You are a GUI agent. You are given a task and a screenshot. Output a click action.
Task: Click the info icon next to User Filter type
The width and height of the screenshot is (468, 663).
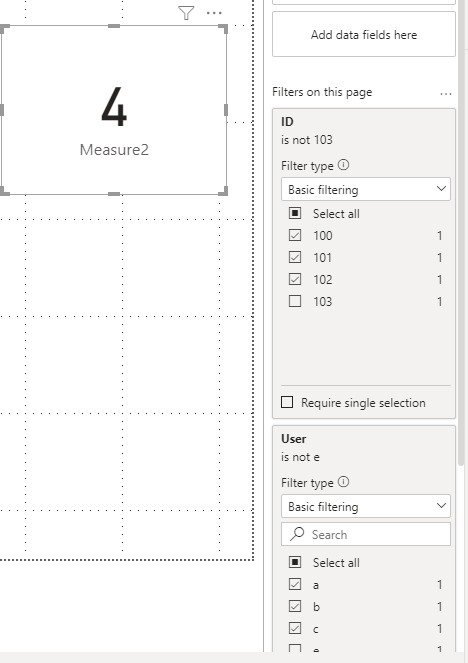tap(344, 482)
